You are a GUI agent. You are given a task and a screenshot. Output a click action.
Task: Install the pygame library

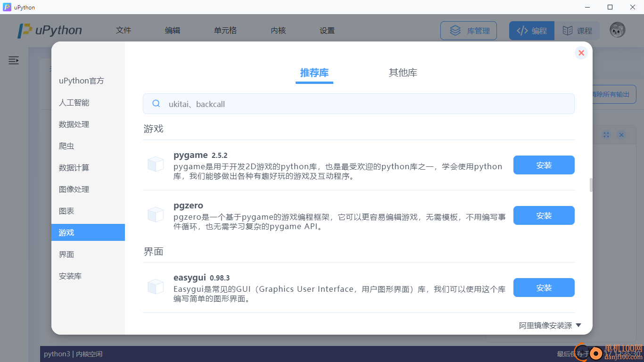coord(544,165)
